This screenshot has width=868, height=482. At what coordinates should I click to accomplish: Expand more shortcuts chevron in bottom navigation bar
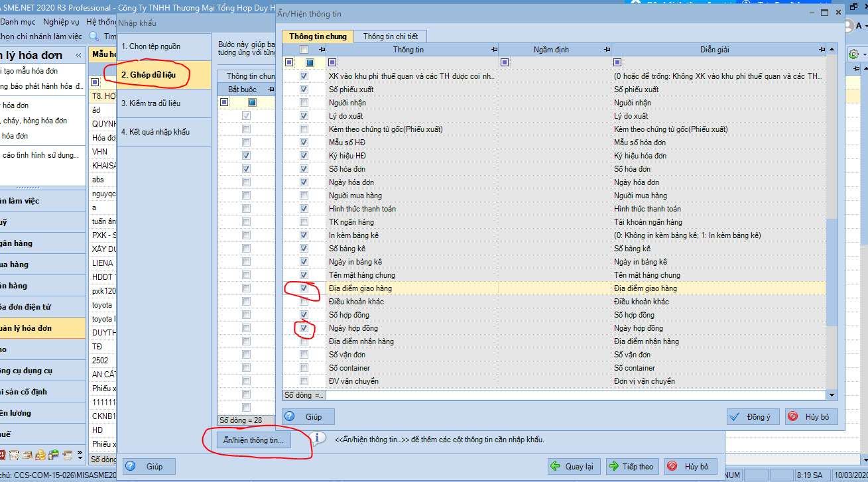pos(80,455)
